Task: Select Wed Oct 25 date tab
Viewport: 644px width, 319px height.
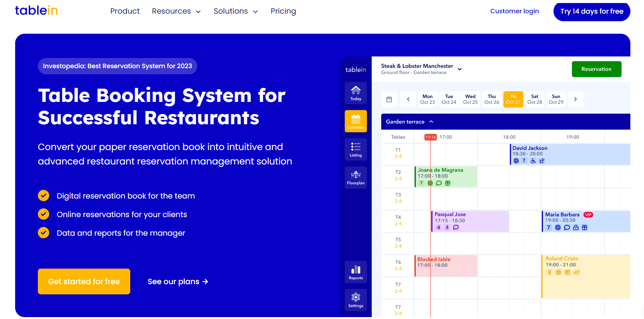Action: tap(470, 99)
